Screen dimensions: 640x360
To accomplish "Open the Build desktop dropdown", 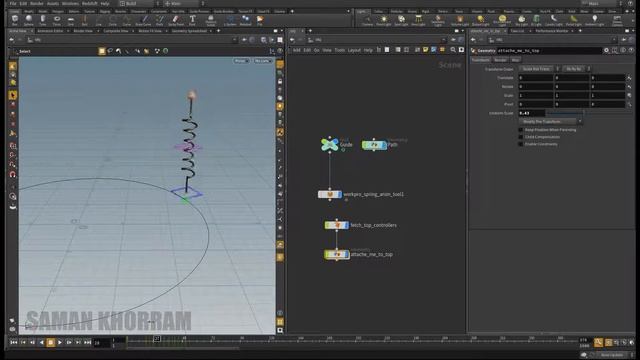I will click(138, 3).
